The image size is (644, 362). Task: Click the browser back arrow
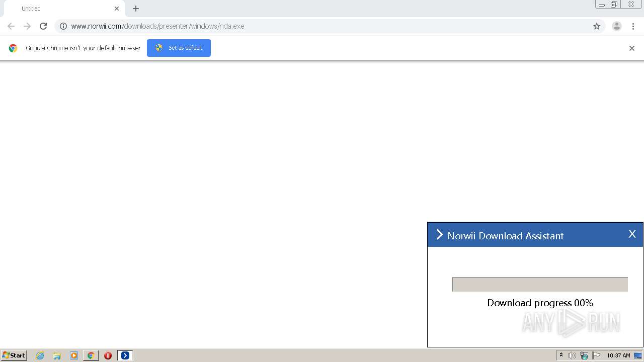pyautogui.click(x=11, y=26)
